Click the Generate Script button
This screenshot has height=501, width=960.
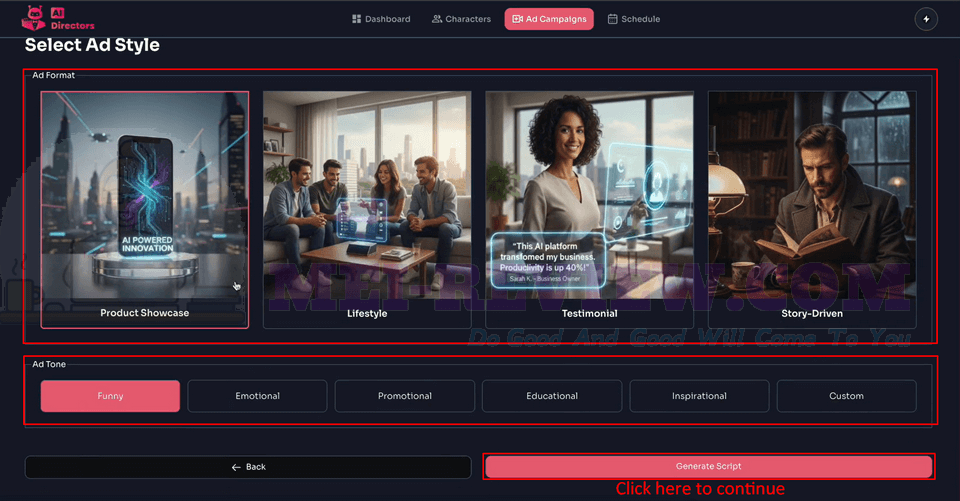click(708, 467)
